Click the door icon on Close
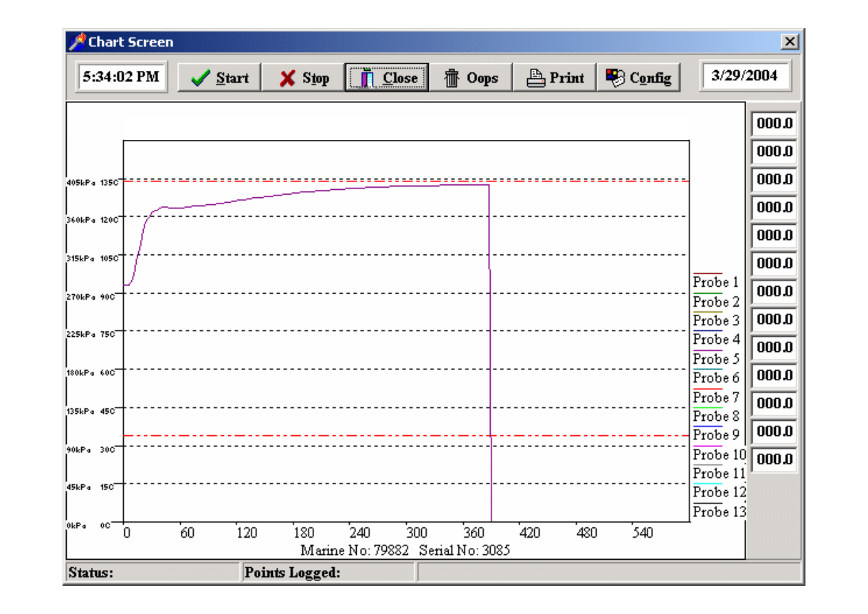This screenshot has height=614, width=868. tap(367, 78)
